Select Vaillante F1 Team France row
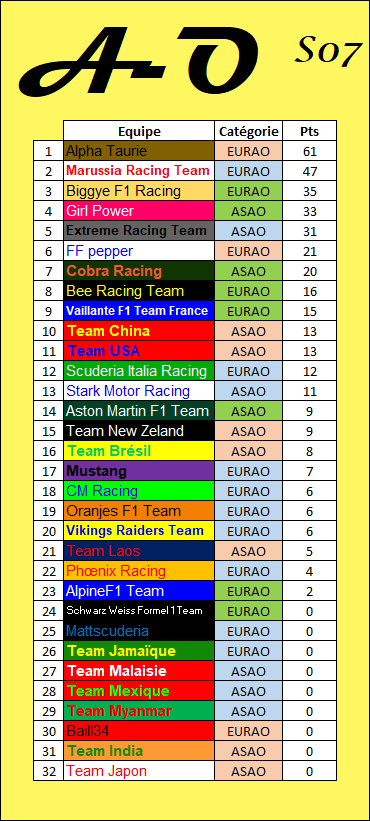 click(x=185, y=311)
